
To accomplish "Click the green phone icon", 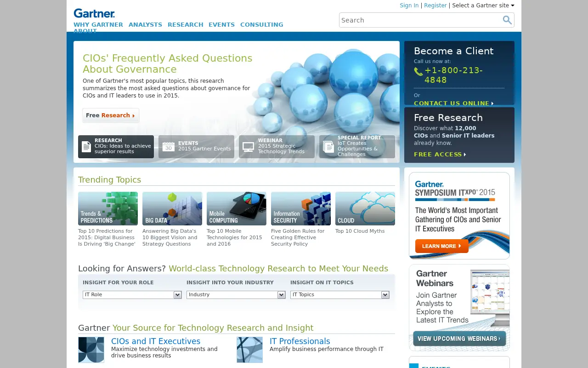I will pyautogui.click(x=418, y=72).
